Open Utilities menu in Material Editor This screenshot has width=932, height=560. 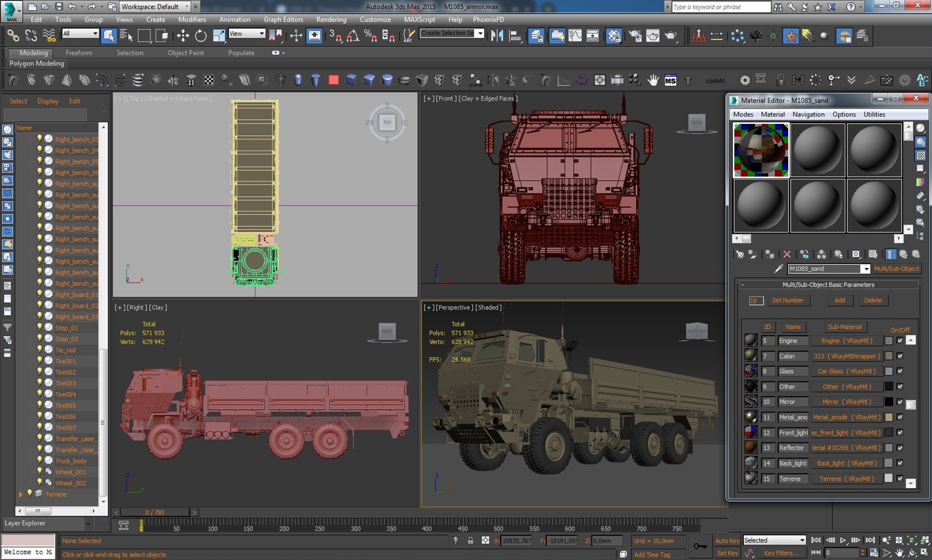pyautogui.click(x=874, y=115)
